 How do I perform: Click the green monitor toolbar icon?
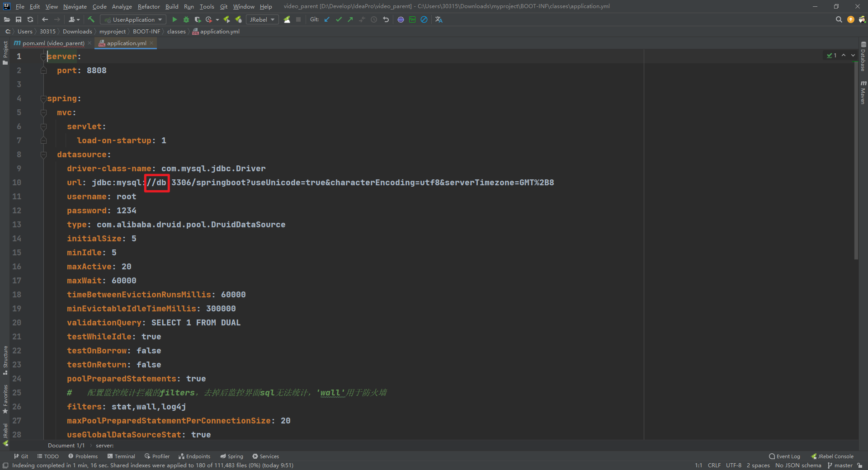click(x=412, y=19)
